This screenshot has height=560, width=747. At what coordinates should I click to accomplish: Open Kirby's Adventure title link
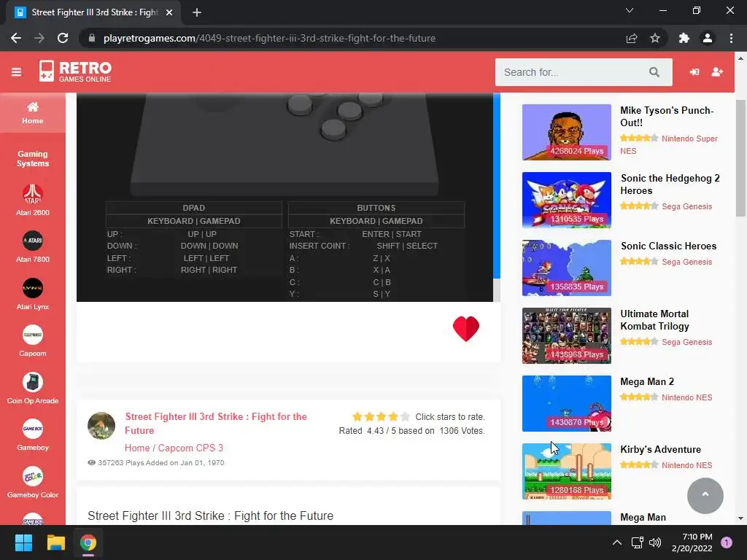pos(660,449)
